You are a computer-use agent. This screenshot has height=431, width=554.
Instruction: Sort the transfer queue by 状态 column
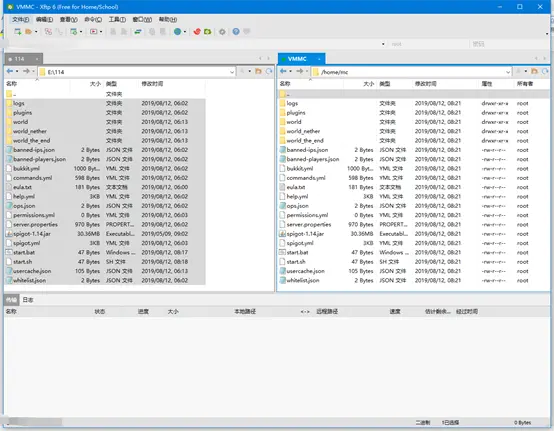point(100,312)
